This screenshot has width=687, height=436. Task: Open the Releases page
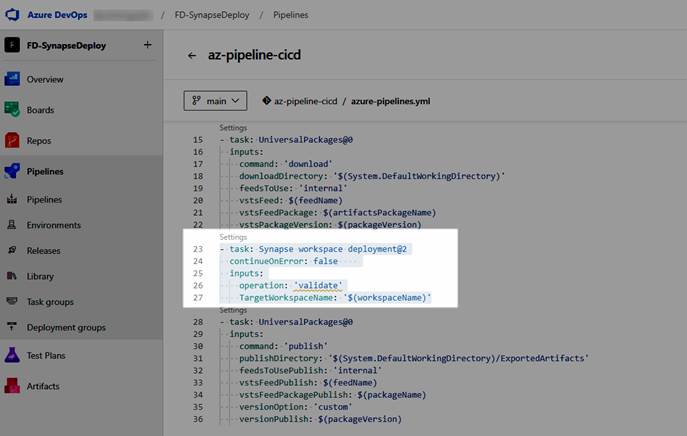click(43, 251)
